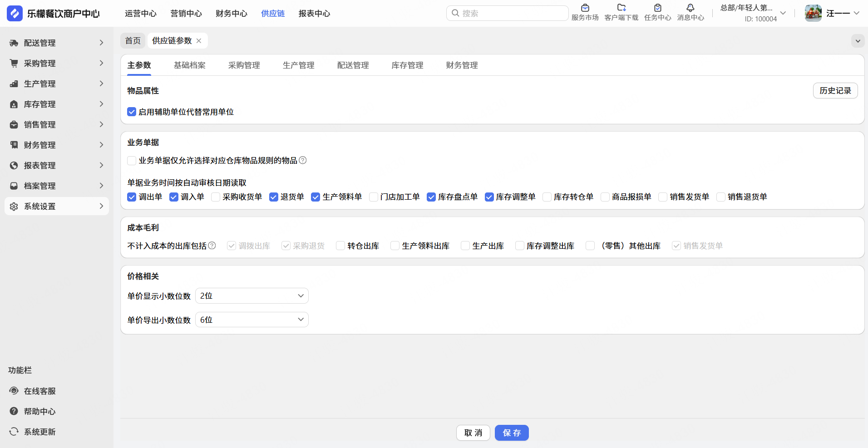Close the 供应链参数 tab

tap(199, 41)
